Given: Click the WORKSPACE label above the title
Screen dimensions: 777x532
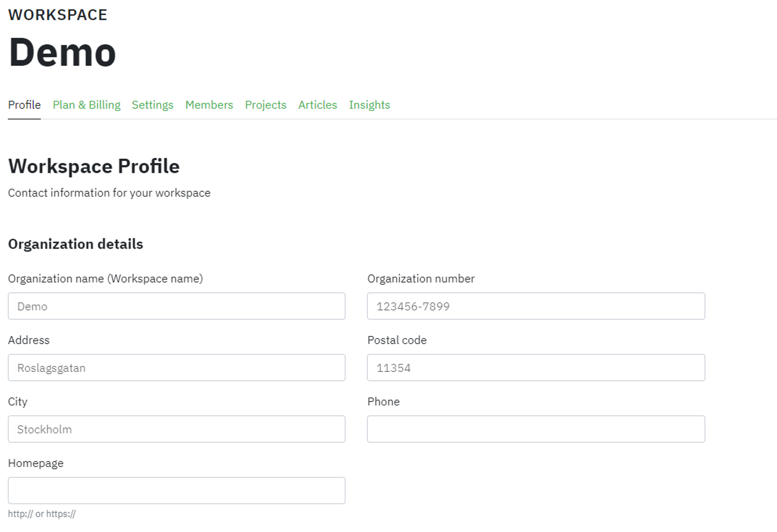Looking at the screenshot, I should point(58,15).
